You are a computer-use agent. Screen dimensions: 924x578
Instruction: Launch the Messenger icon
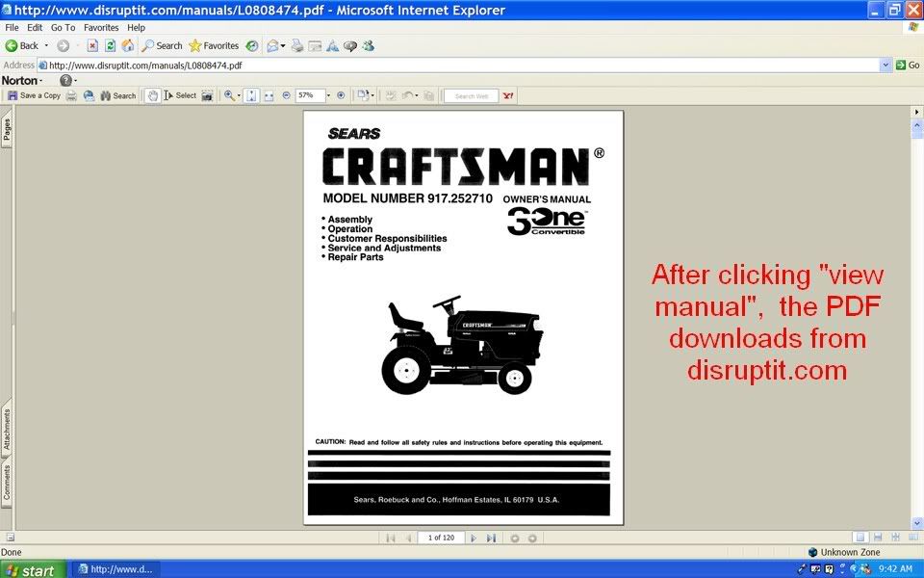coord(369,45)
